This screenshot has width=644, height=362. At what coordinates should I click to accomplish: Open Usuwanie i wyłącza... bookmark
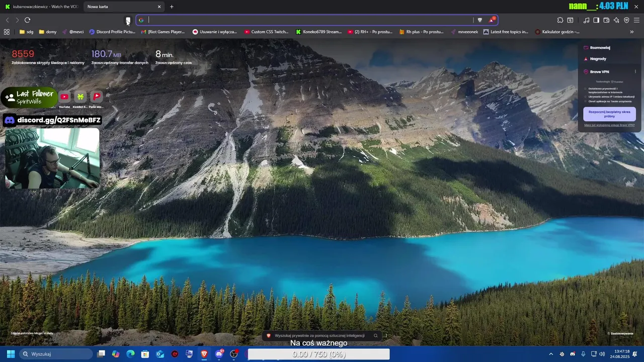[x=215, y=32]
